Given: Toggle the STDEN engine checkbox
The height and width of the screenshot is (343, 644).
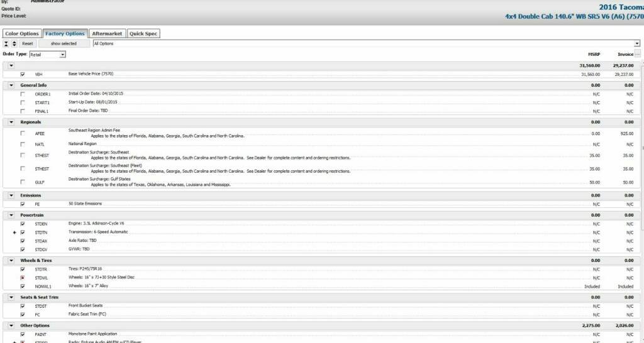Looking at the screenshot, I should [23, 224].
